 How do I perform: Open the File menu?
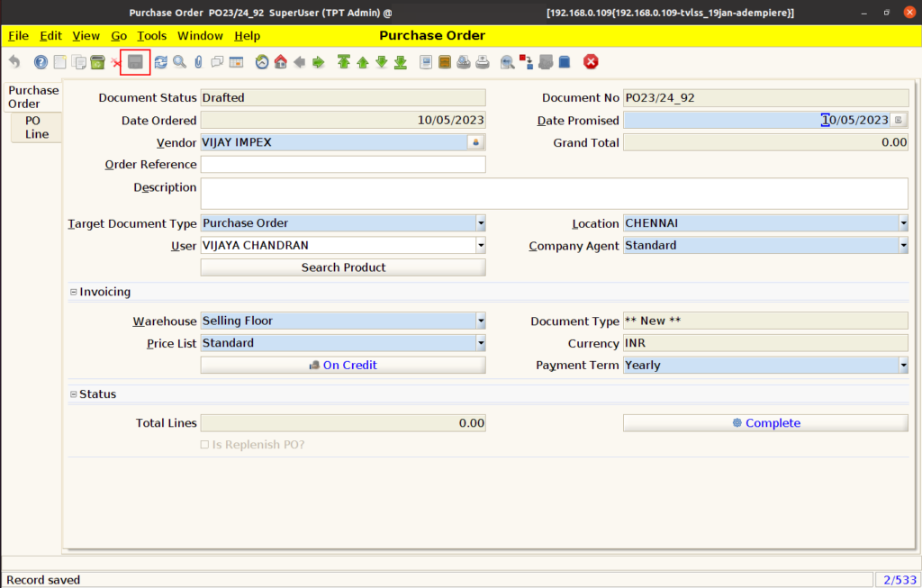[18, 36]
